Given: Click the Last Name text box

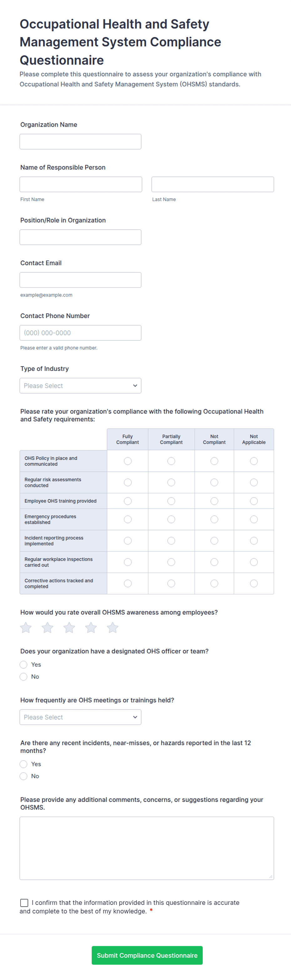Looking at the screenshot, I should [x=213, y=184].
